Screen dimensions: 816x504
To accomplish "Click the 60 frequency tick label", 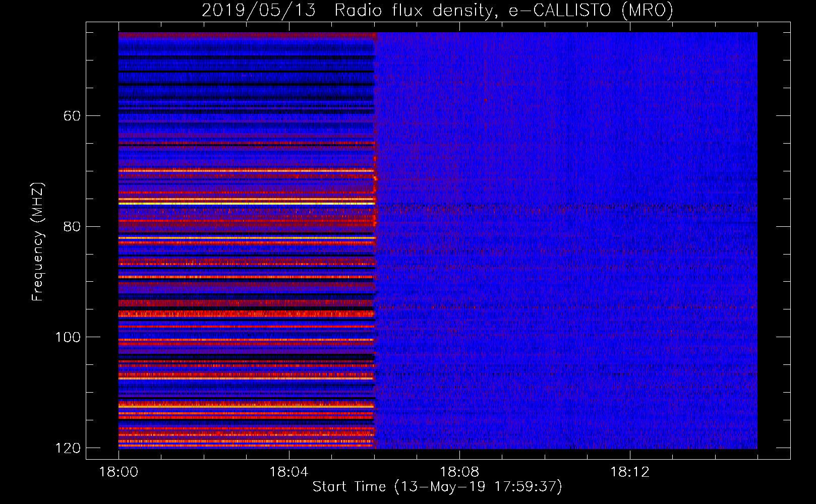I will click(72, 116).
